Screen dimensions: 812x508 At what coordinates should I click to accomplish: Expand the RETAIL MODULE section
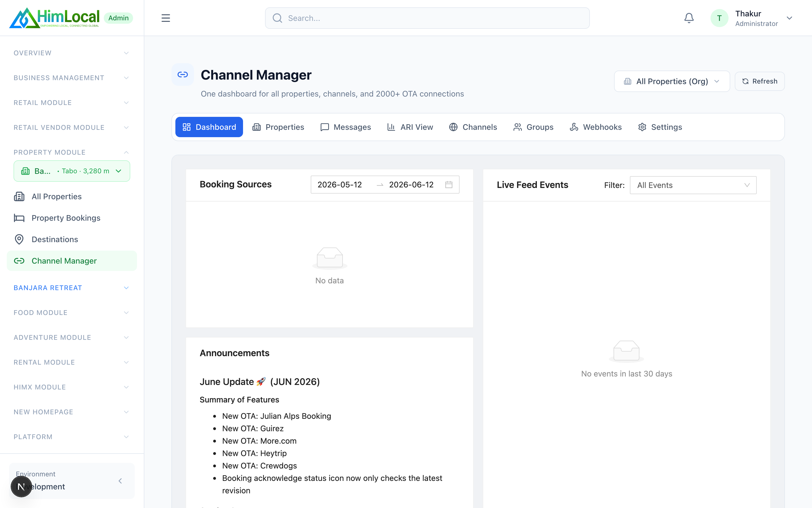click(x=72, y=103)
